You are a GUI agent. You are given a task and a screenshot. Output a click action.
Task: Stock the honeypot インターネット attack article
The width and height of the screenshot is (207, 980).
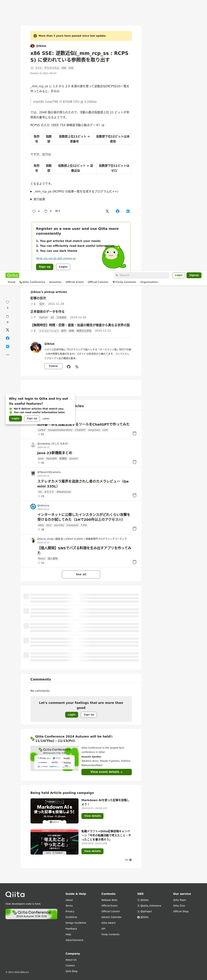tap(134, 529)
